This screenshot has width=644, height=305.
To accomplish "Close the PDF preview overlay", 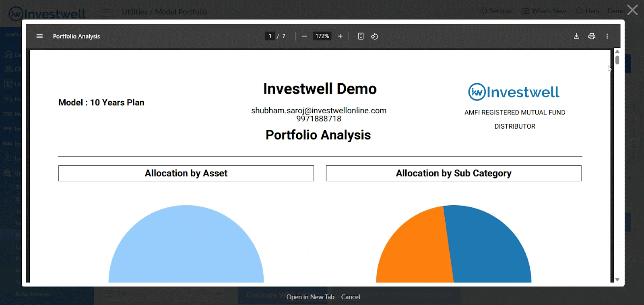I will point(633,10).
